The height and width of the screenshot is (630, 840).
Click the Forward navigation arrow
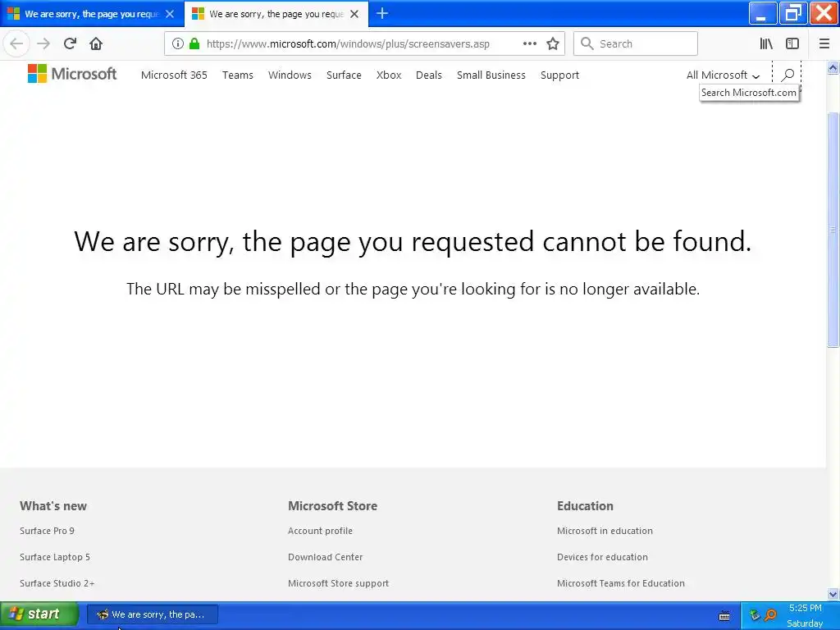(x=43, y=44)
